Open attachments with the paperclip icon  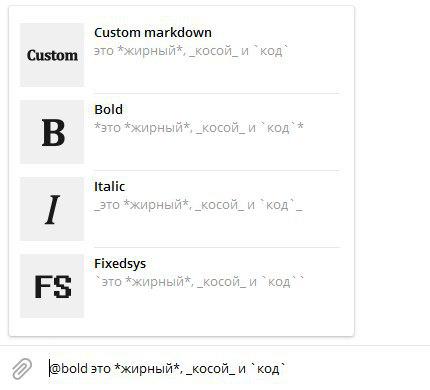click(x=22, y=369)
